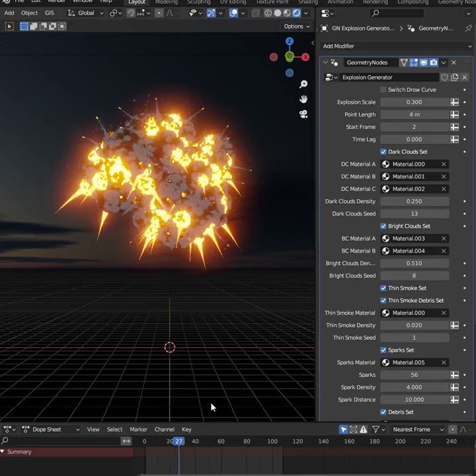Click fake user shield icon for node group
Image resolution: width=476 pixels, height=476 pixels.
click(x=444, y=77)
